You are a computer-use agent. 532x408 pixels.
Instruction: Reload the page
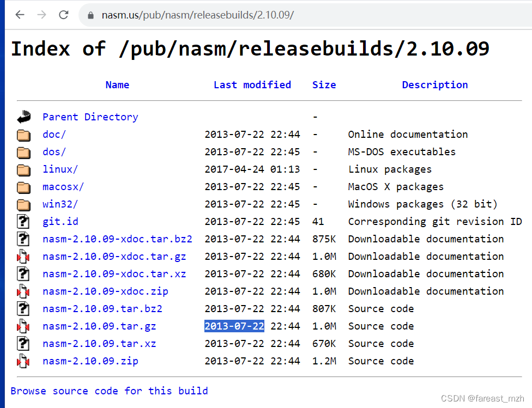pyautogui.click(x=63, y=15)
